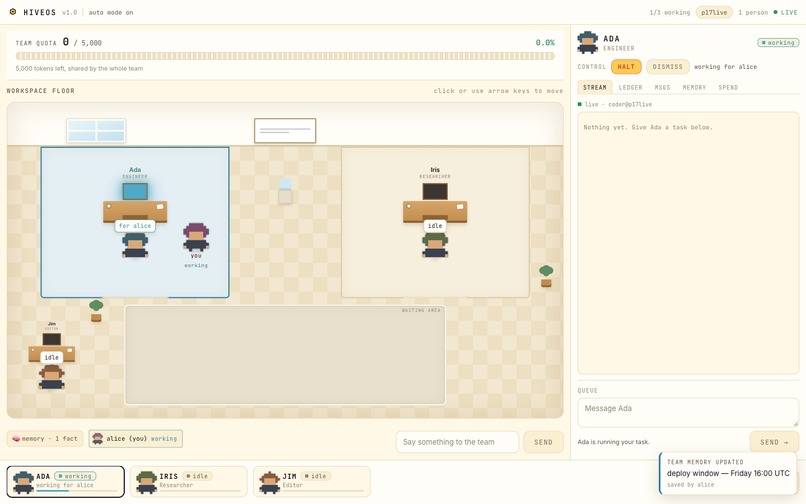
Task: Click the '1/3 working' status text
Action: (670, 12)
